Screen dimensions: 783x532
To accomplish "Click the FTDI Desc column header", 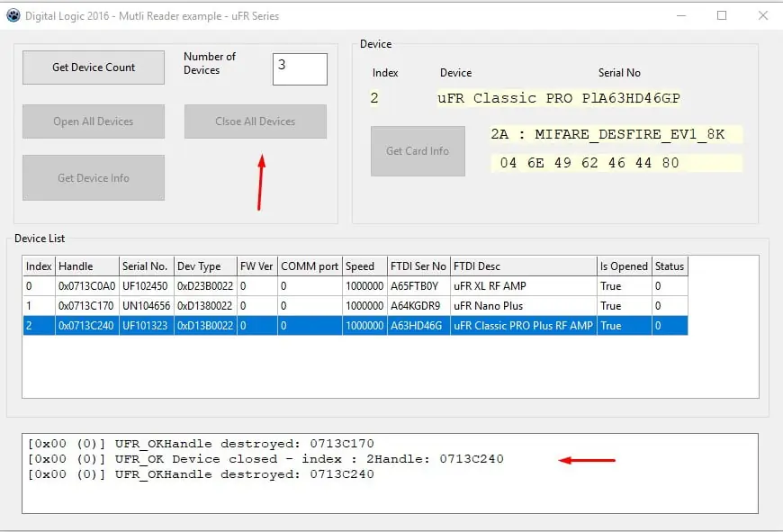I will (x=523, y=266).
